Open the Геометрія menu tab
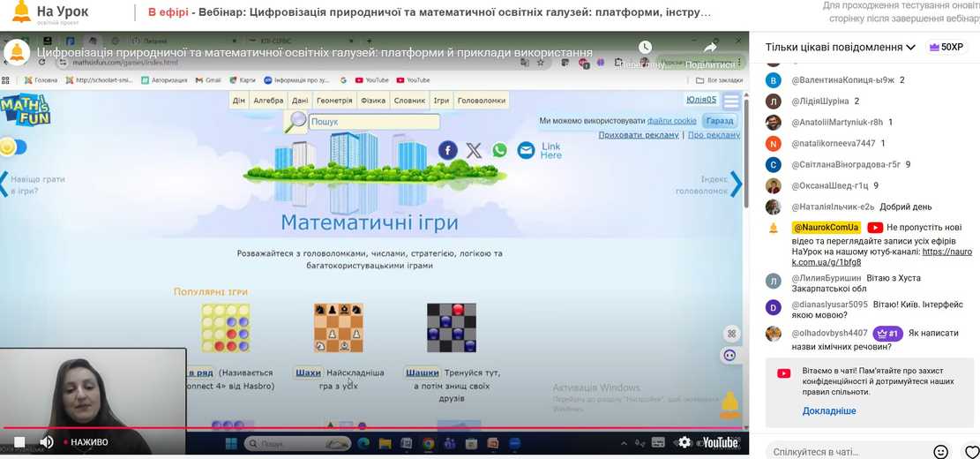Viewport: 980px width, 459px height. pos(334,101)
